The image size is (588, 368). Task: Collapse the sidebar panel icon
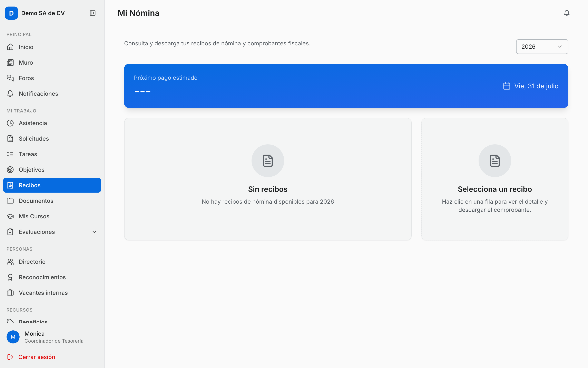92,13
